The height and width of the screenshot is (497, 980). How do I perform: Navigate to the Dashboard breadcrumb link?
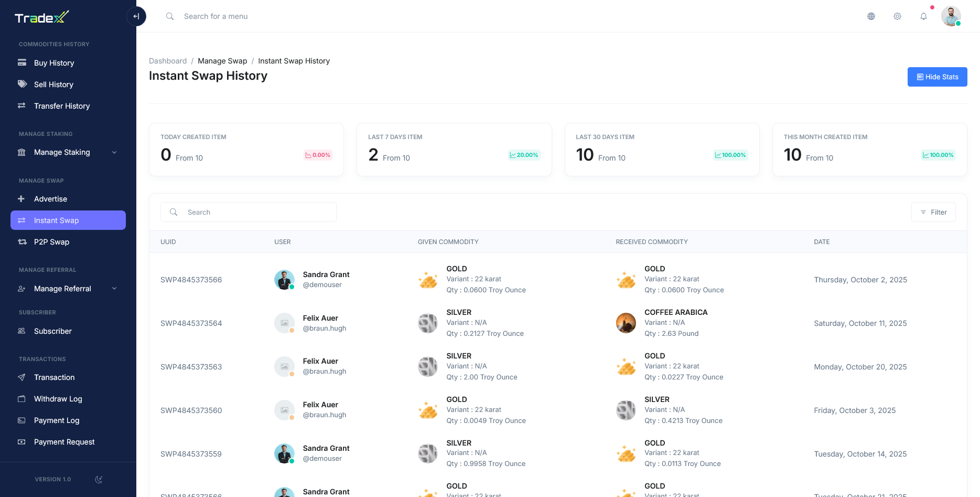point(168,61)
